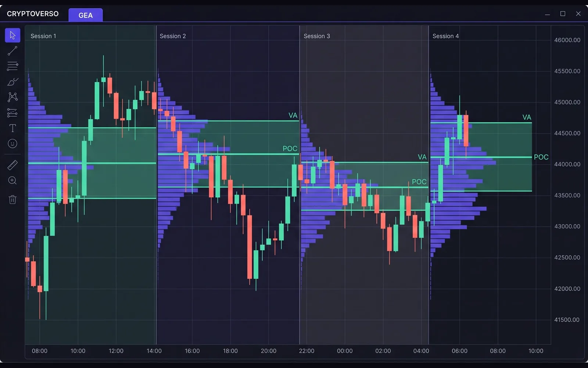Click the 42000.00 price axis label
The image size is (588, 368).
[x=567, y=289]
